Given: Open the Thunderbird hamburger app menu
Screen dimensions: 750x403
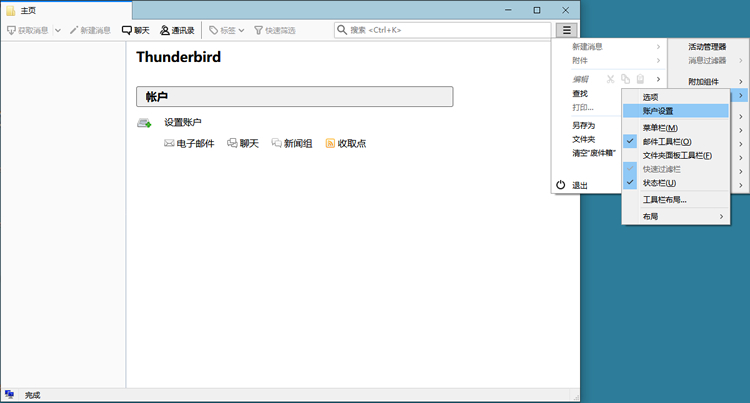Looking at the screenshot, I should coord(566,30).
